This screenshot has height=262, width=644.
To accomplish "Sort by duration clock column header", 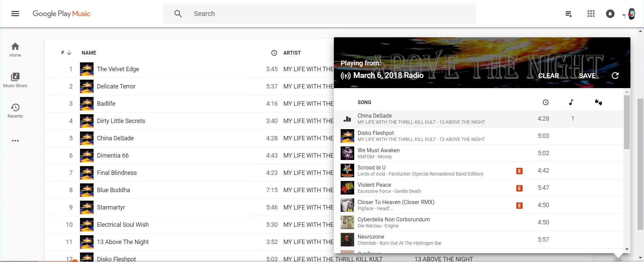I will [274, 53].
